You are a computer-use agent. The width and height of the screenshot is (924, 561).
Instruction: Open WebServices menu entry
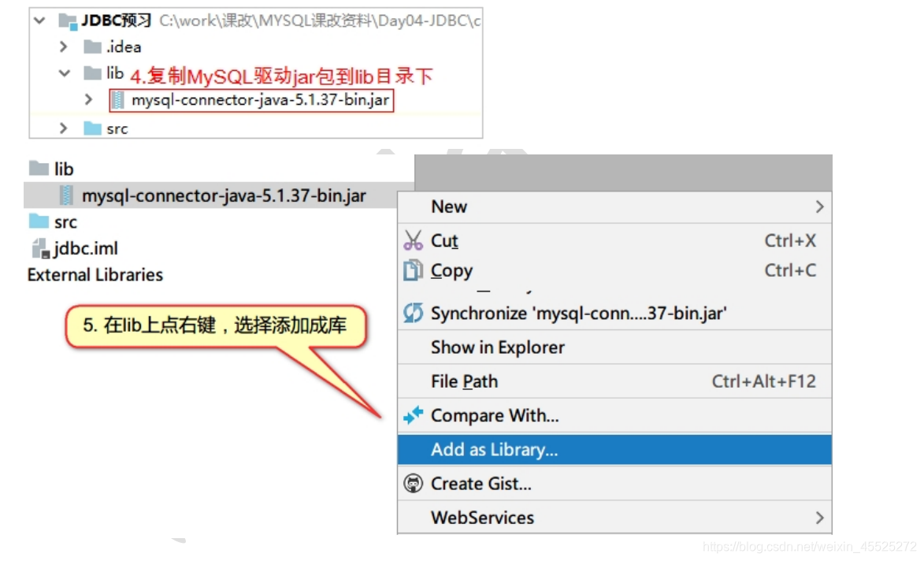tap(614, 518)
